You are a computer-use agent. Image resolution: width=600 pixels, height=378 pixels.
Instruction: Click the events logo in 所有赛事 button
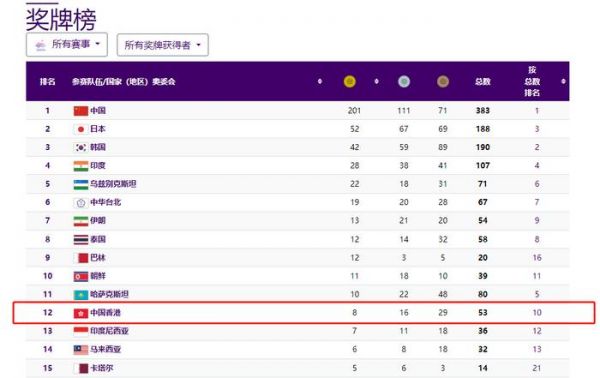tap(41, 45)
